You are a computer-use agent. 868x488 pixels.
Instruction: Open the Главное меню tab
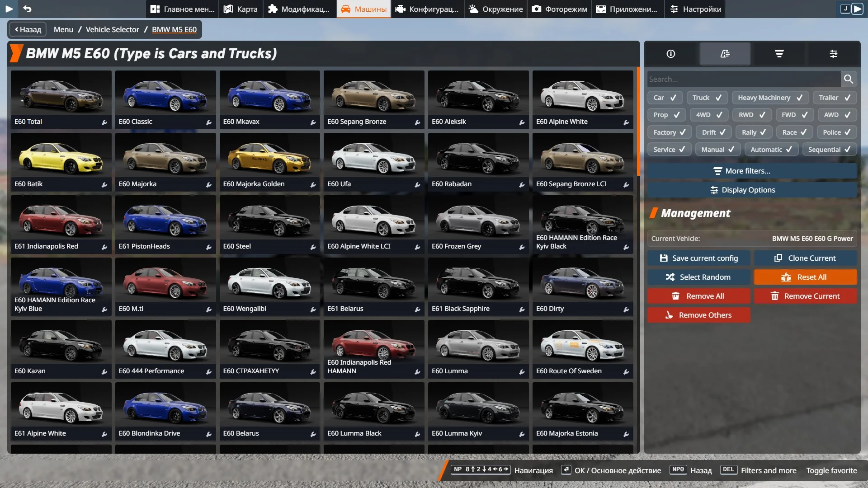click(x=183, y=9)
